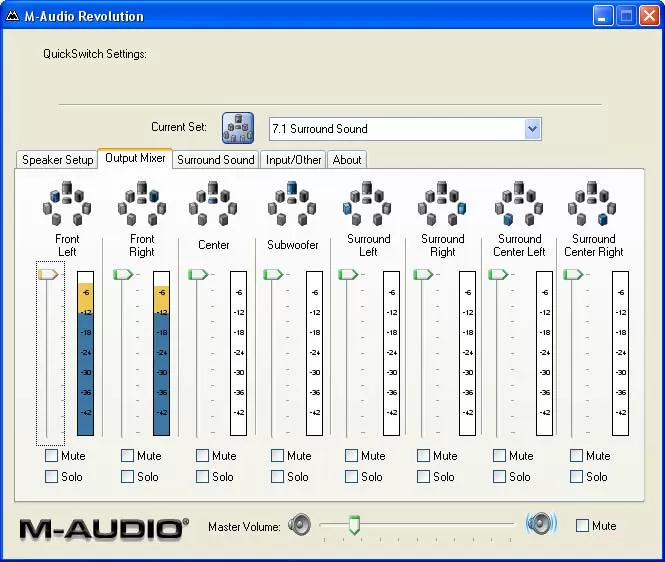Screen dimensions: 665x562
Task: Close the M-Audio Revolution window
Action: (650, 16)
